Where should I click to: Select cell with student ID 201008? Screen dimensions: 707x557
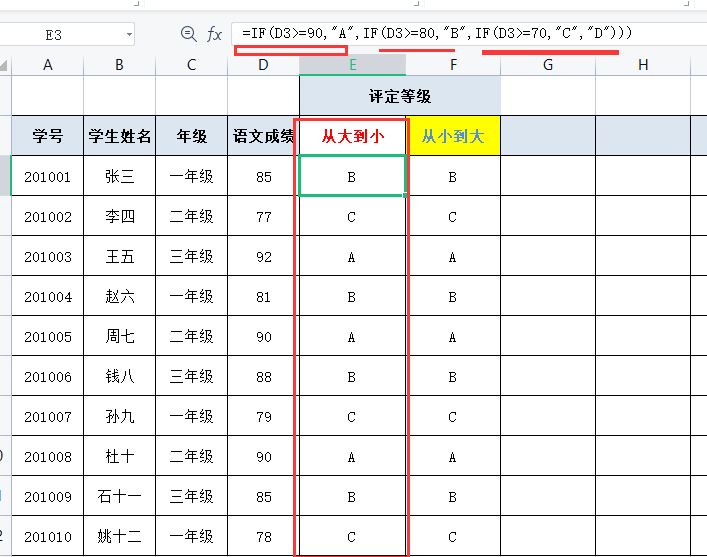(x=47, y=456)
